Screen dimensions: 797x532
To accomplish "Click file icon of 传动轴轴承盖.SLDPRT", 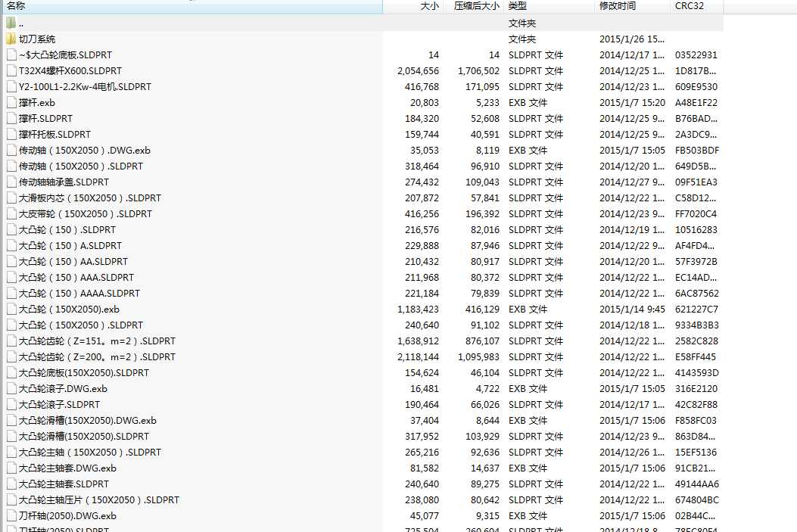I will pyautogui.click(x=11, y=182).
